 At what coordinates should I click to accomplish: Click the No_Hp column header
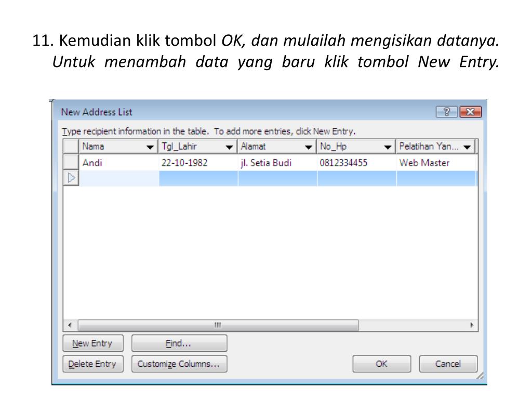356,147
